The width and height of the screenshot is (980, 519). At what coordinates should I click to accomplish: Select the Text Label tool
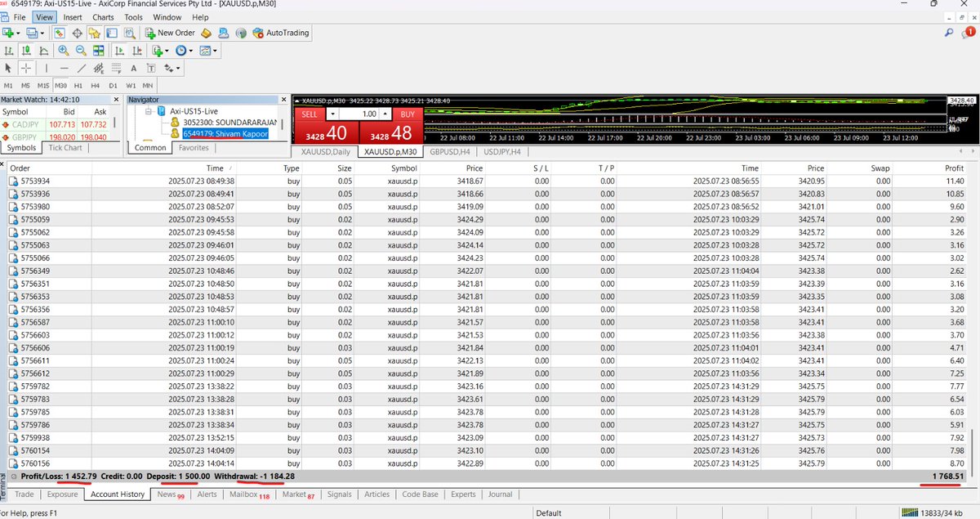click(x=152, y=69)
